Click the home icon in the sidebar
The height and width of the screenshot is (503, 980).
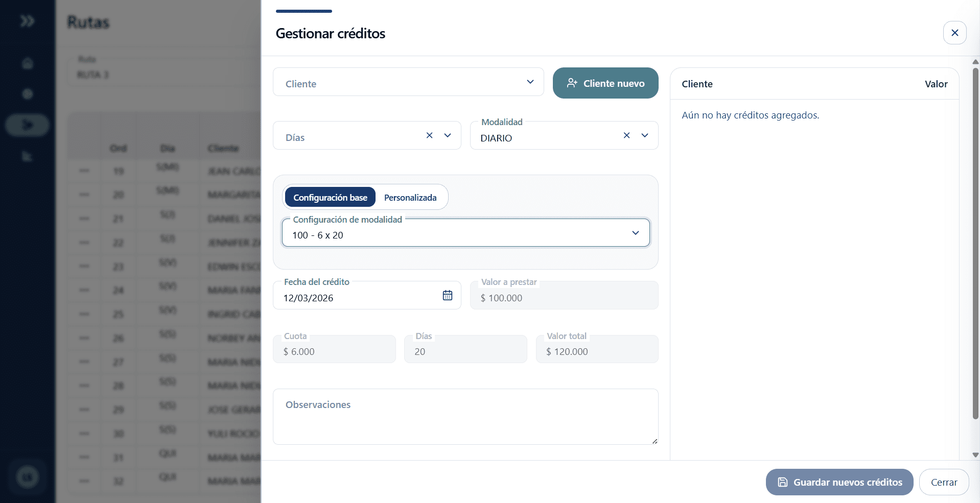(x=28, y=63)
